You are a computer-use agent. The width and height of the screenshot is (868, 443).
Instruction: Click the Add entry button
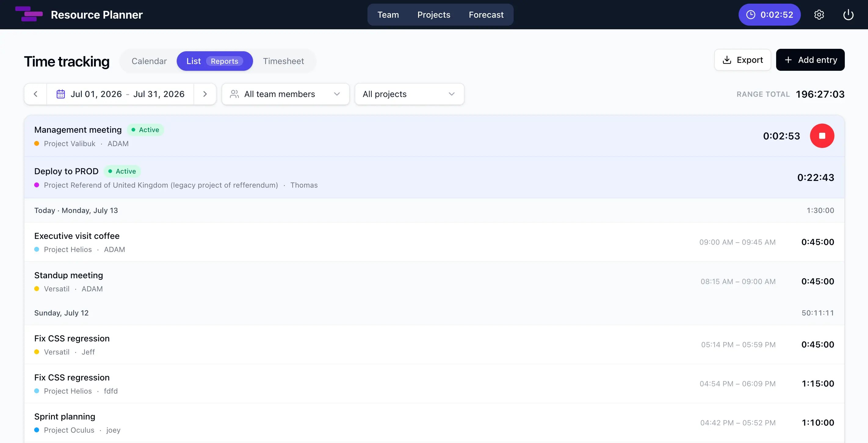pos(810,60)
